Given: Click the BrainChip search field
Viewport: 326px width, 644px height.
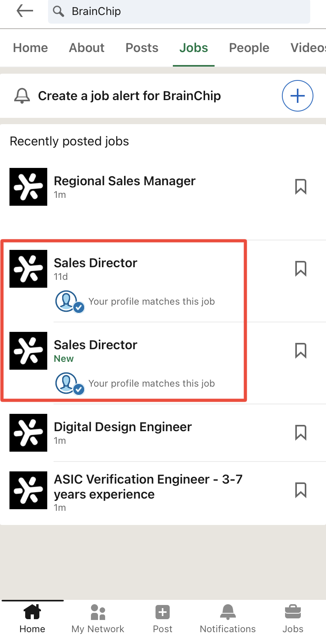Looking at the screenshot, I should (x=179, y=11).
